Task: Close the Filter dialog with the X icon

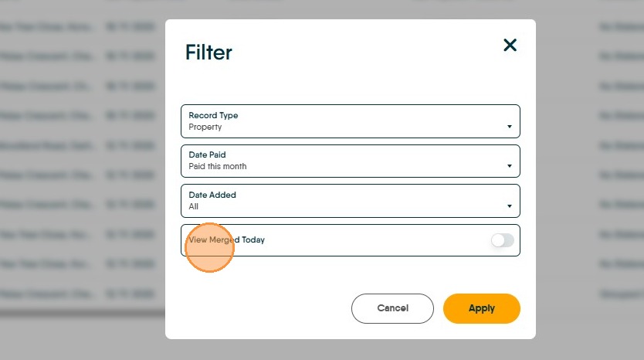Action: tap(510, 46)
